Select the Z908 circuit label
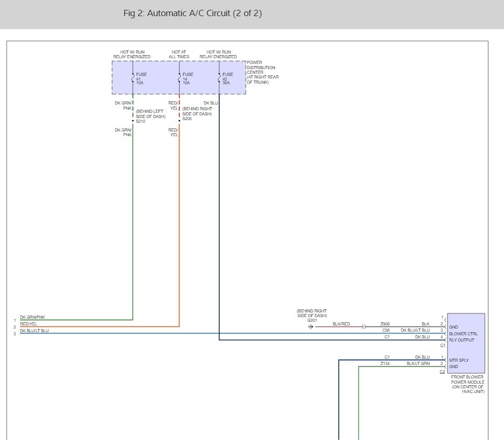The height and width of the screenshot is (445, 504). (384, 324)
